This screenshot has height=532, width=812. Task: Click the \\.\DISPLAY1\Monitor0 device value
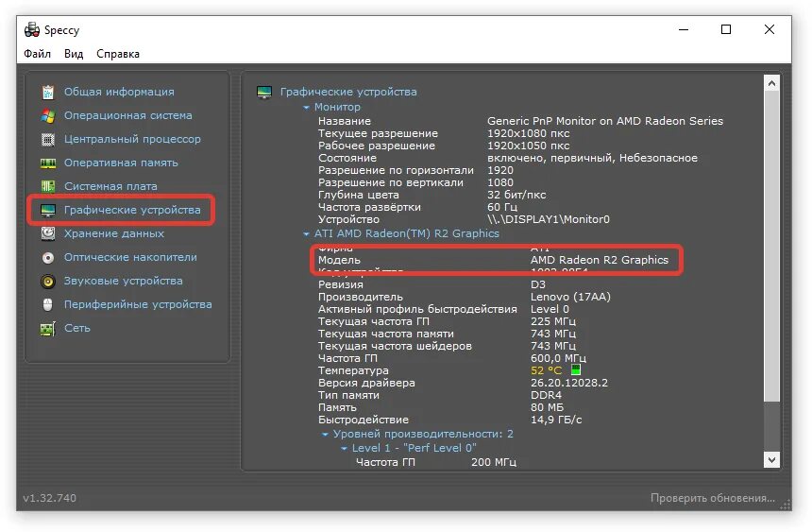click(548, 220)
